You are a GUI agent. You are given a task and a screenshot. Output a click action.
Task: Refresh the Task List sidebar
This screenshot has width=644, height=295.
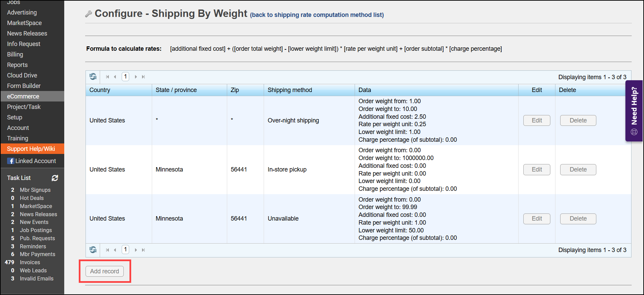(55, 178)
